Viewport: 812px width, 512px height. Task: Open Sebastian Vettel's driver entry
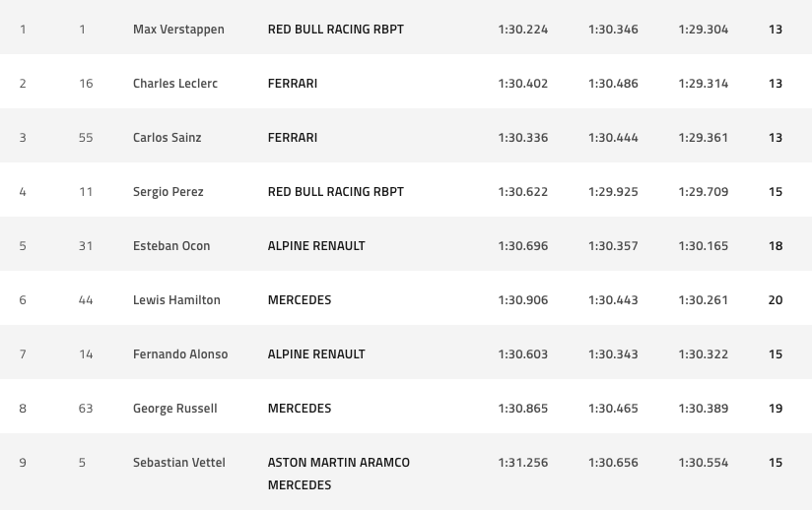point(178,463)
